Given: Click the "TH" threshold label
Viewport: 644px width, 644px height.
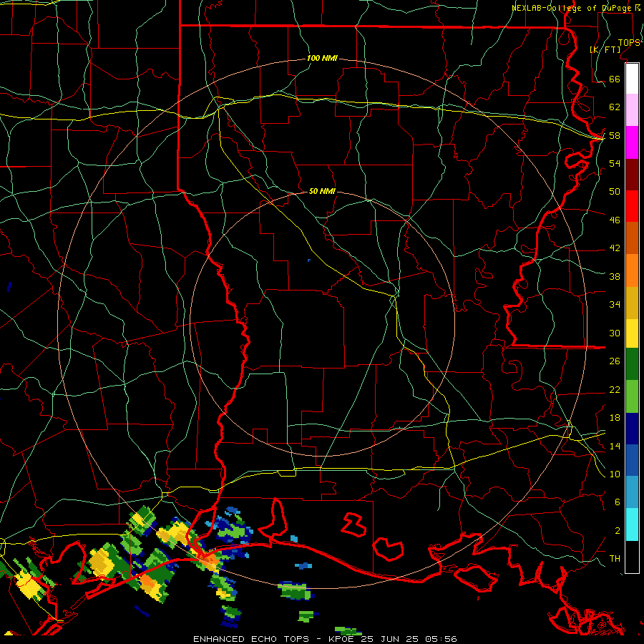Looking at the screenshot, I should point(615,558).
